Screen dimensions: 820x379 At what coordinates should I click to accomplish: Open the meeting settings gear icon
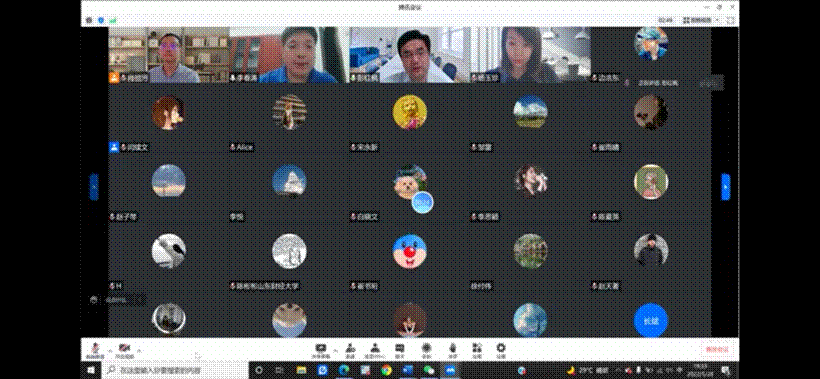(x=501, y=350)
